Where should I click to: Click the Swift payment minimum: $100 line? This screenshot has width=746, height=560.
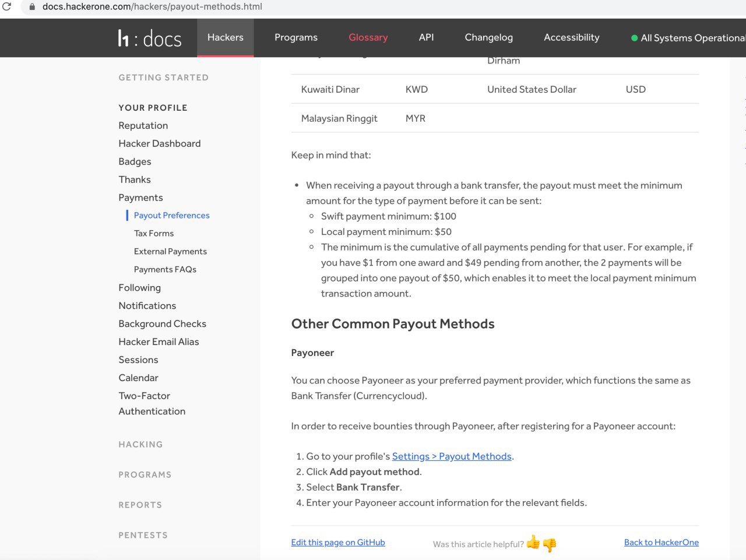389,216
